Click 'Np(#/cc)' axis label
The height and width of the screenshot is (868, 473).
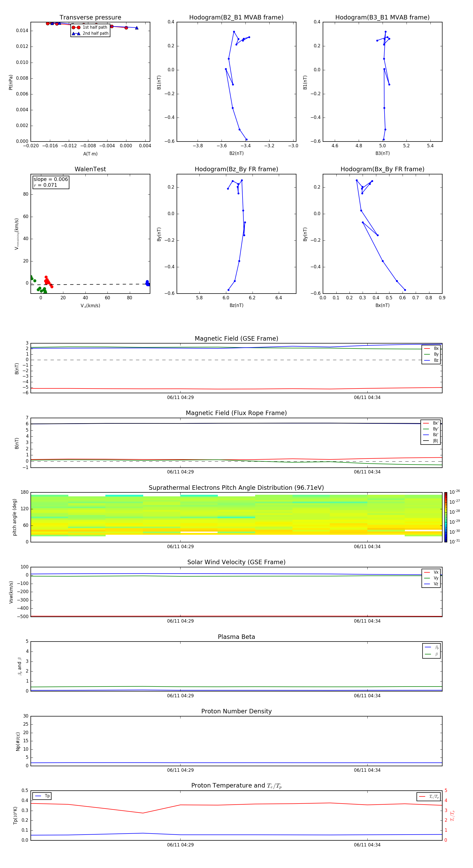pos(18,741)
